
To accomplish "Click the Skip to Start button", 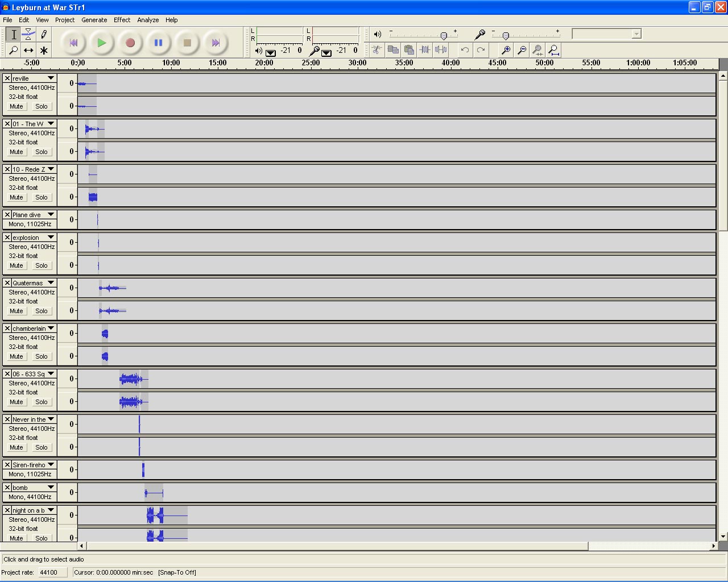I will [73, 43].
